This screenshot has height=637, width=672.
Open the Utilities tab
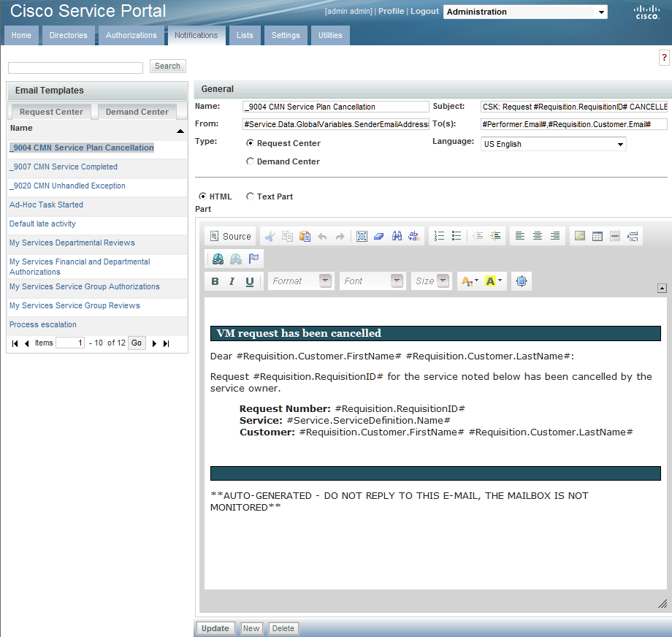tap(330, 35)
